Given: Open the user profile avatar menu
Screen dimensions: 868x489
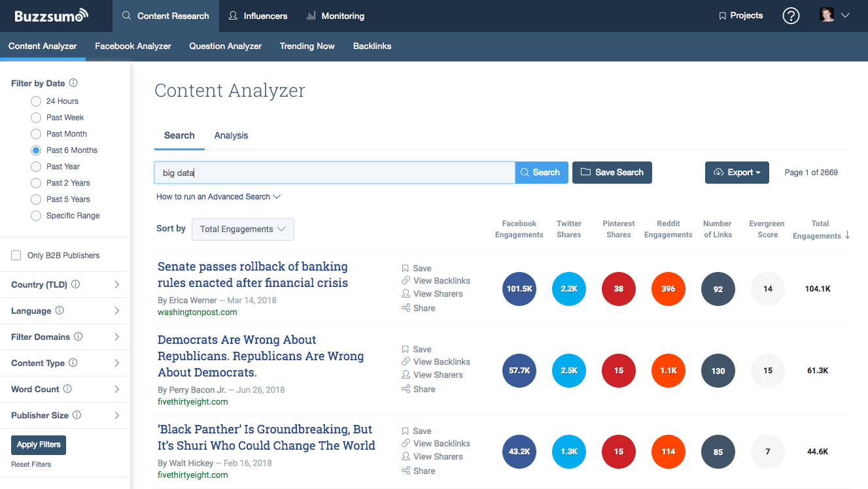Looking at the screenshot, I should click(x=835, y=15).
